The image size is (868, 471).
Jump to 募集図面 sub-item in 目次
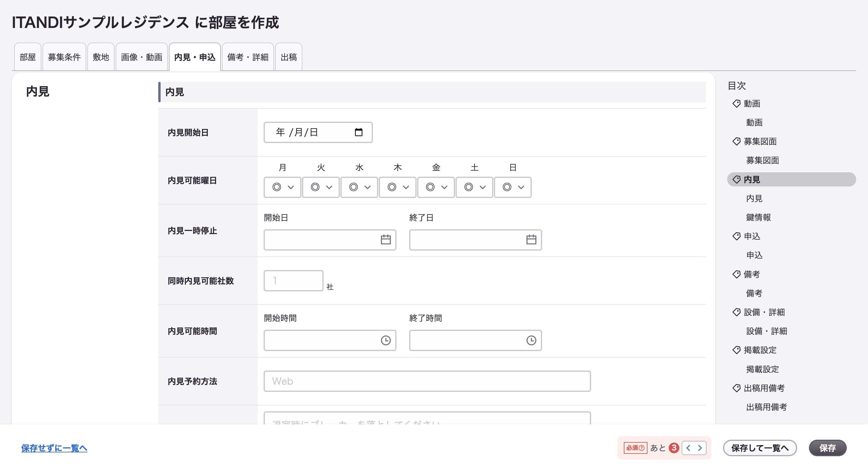[763, 160]
